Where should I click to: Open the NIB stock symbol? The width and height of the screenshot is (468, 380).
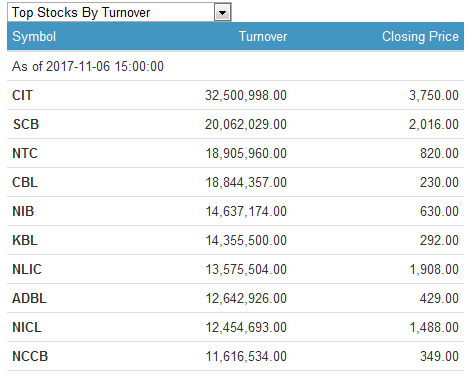(23, 211)
